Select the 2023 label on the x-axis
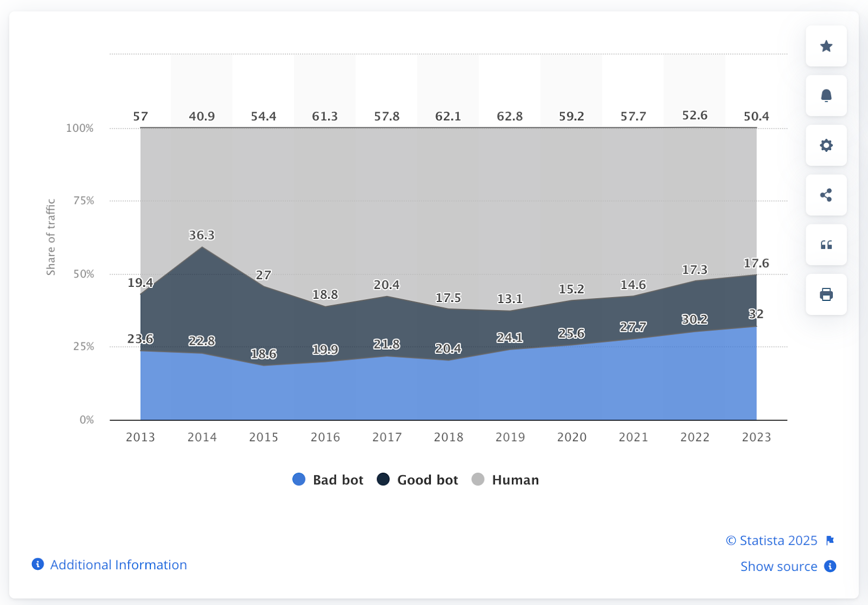Image resolution: width=868 pixels, height=605 pixels. (757, 437)
